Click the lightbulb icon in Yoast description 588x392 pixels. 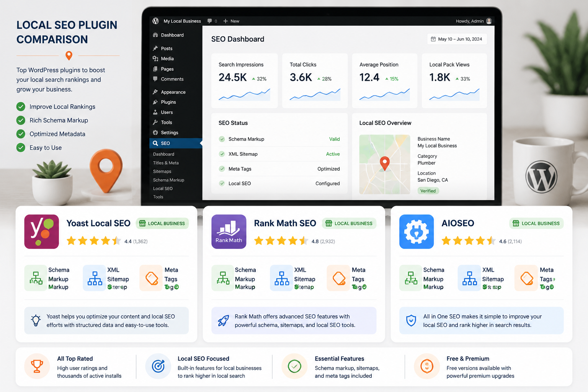pyautogui.click(x=36, y=320)
